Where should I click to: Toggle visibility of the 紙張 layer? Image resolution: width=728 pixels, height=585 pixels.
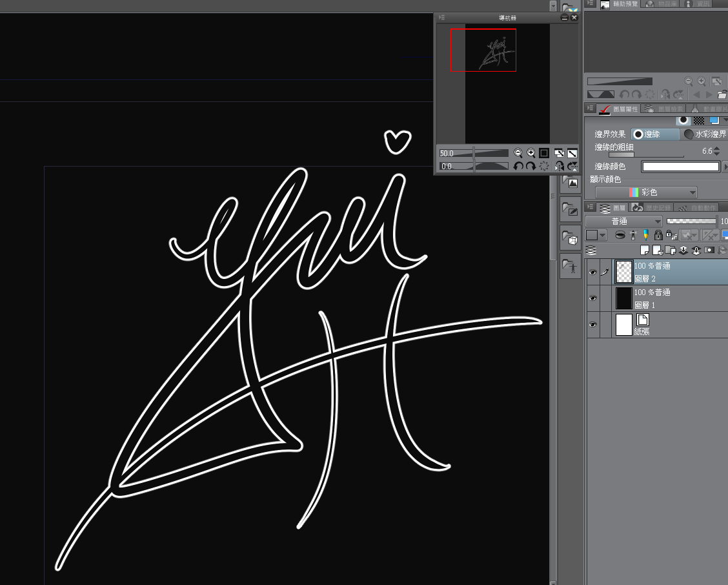point(592,324)
